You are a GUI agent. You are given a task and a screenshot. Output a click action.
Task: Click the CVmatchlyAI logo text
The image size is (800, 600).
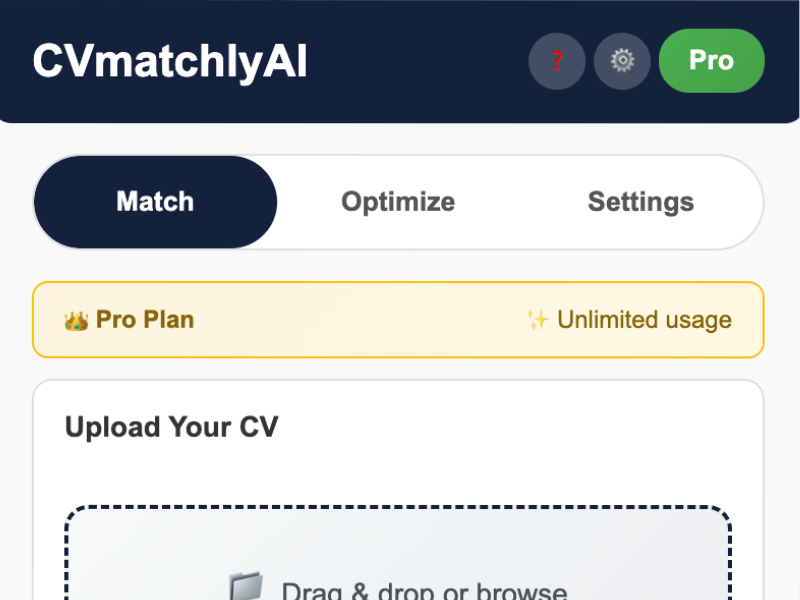[172, 59]
